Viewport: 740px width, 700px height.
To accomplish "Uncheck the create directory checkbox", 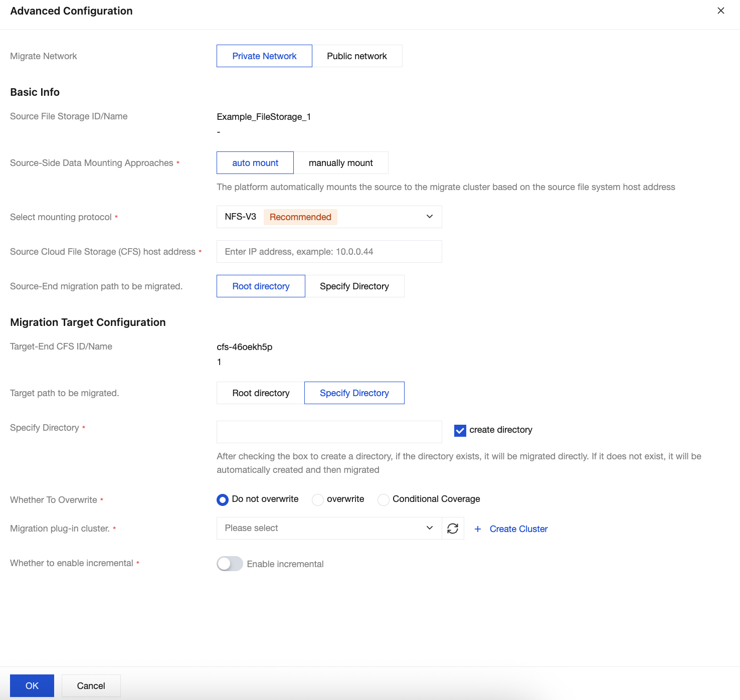I will (x=460, y=430).
